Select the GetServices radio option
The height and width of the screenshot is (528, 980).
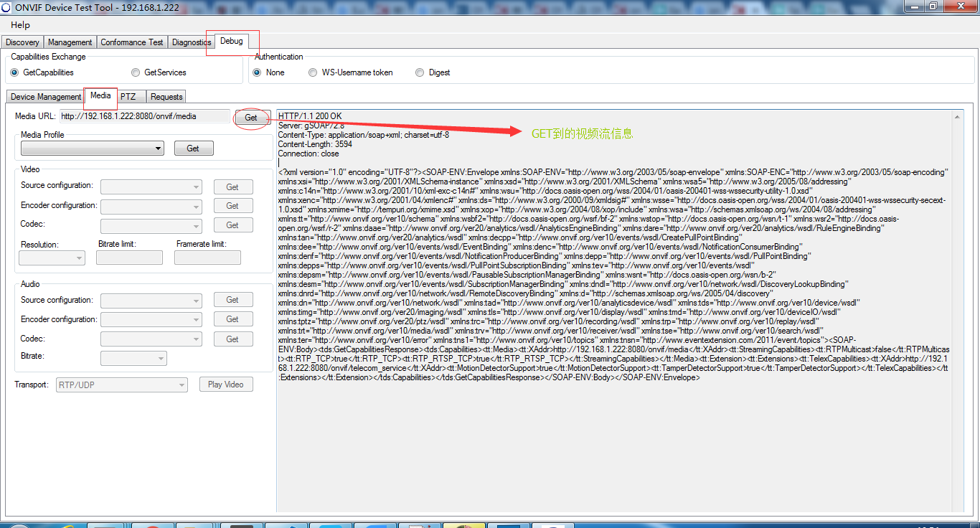159,72
